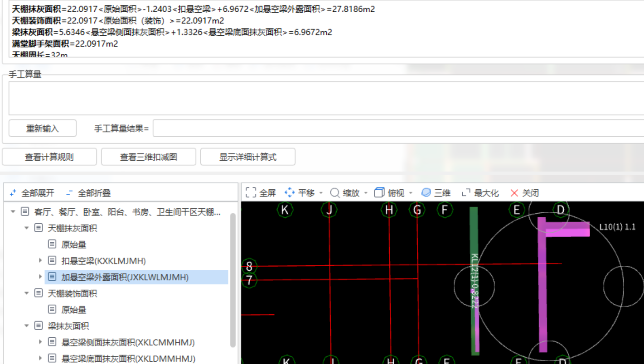
Task: Click the 显示详细计算式 button
Action: (248, 157)
